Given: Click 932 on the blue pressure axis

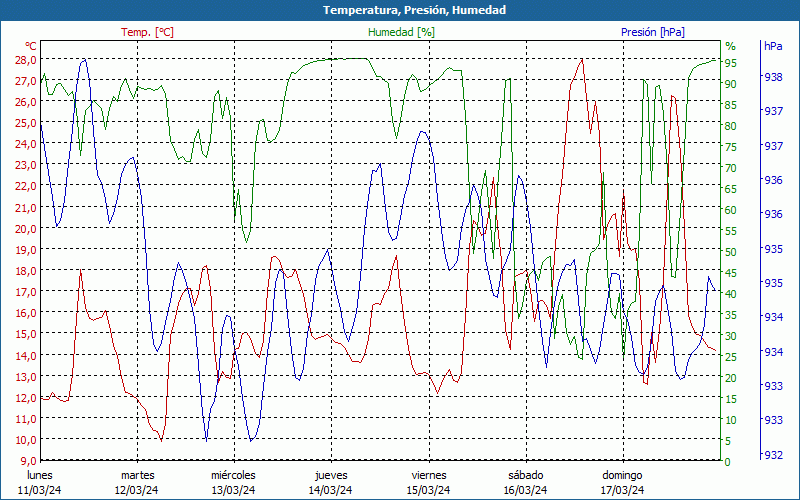Looking at the screenshot, I should [773, 455].
